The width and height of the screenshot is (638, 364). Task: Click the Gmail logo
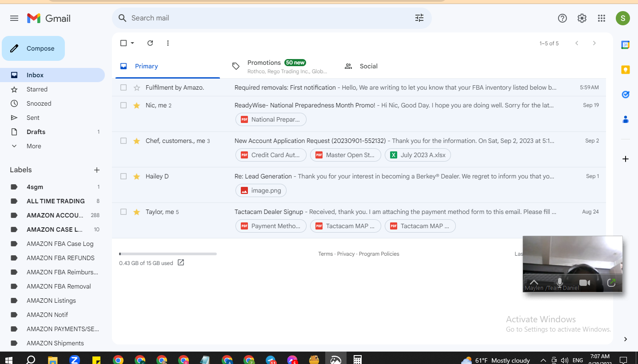(49, 18)
